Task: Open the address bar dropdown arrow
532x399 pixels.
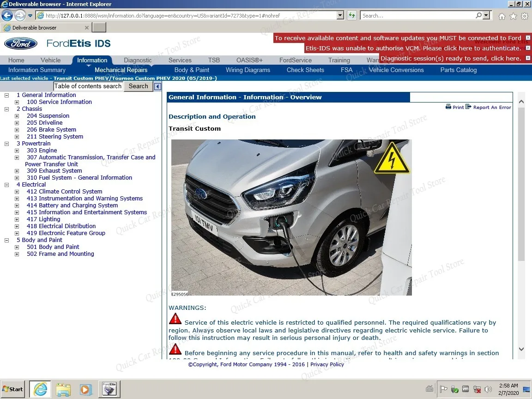Action: point(340,15)
